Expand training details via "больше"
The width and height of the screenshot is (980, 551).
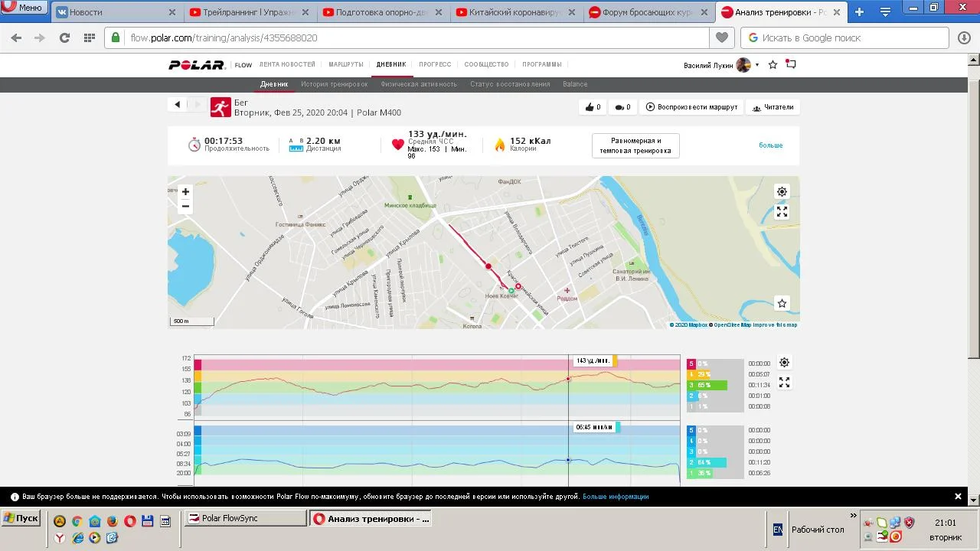pyautogui.click(x=770, y=145)
